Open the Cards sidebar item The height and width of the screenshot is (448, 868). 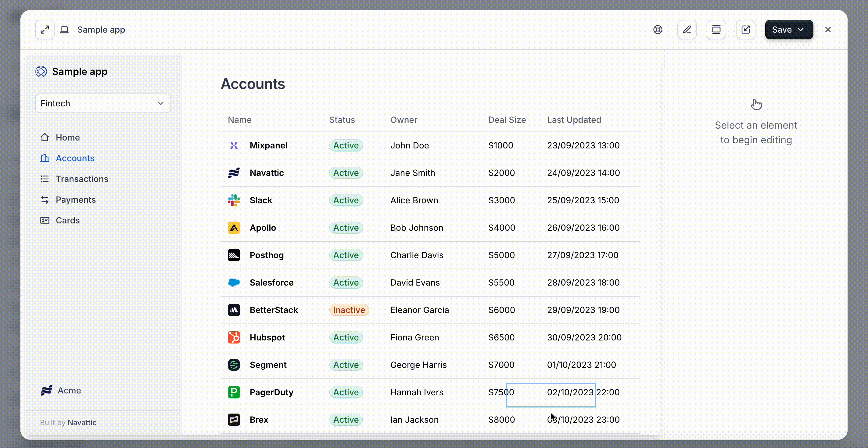(x=67, y=220)
